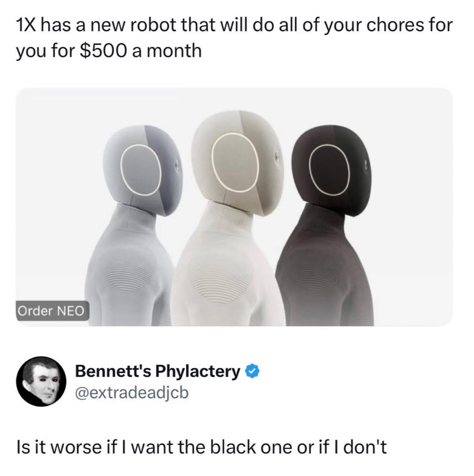Click the gray robot's ear sensor
Viewport: 474px width, 476px height.
[x=178, y=166]
